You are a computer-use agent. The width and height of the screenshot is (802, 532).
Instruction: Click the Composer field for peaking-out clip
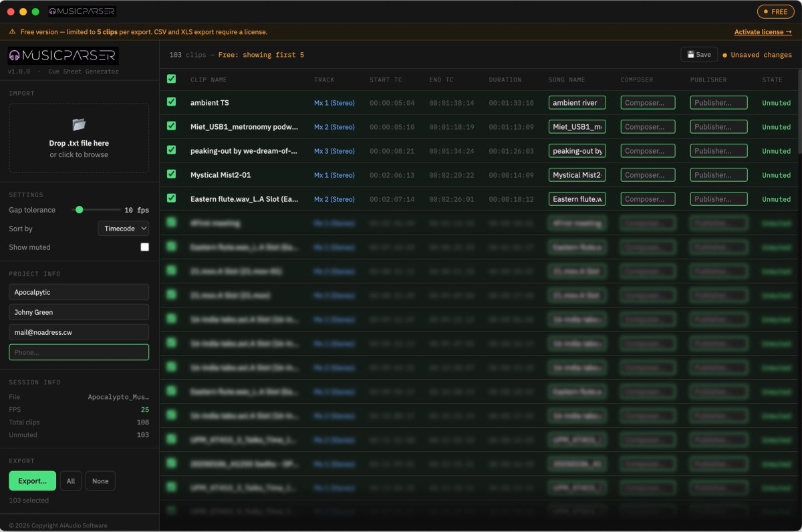click(x=648, y=151)
